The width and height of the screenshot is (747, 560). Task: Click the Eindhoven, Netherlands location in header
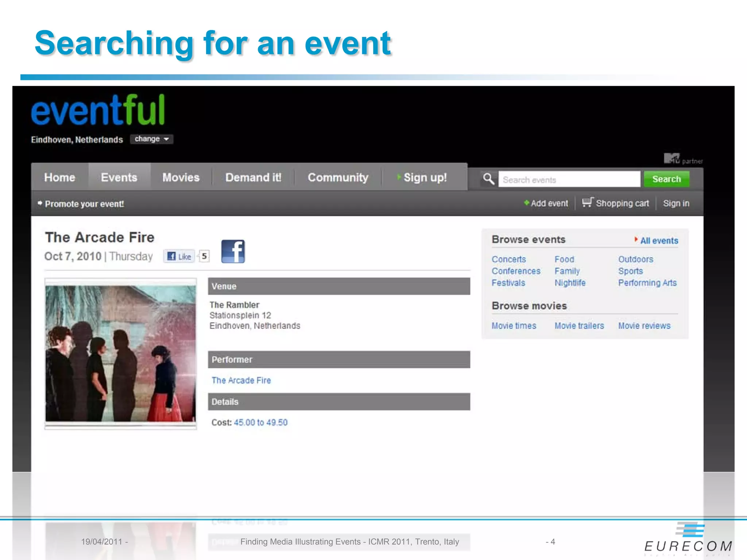[77, 140]
